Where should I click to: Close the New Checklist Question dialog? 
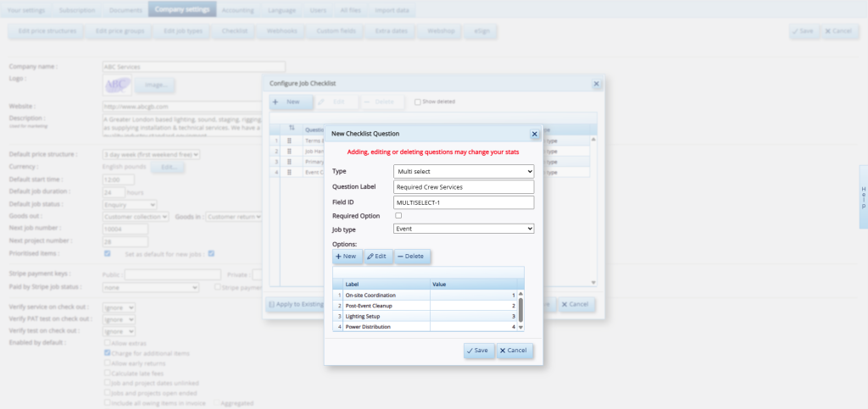[534, 134]
